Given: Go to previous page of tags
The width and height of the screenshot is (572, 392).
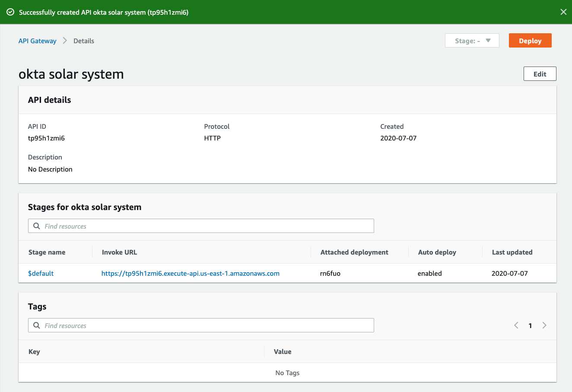Looking at the screenshot, I should pos(516,325).
